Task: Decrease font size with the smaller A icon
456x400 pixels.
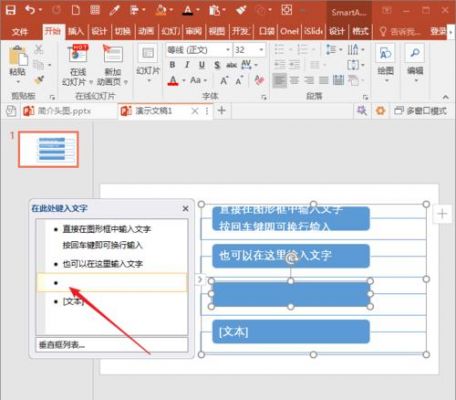Action: coord(239,80)
